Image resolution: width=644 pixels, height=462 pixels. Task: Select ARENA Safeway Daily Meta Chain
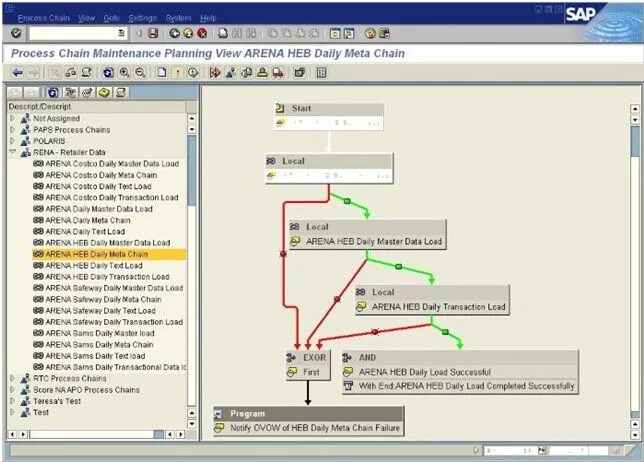coord(103,299)
